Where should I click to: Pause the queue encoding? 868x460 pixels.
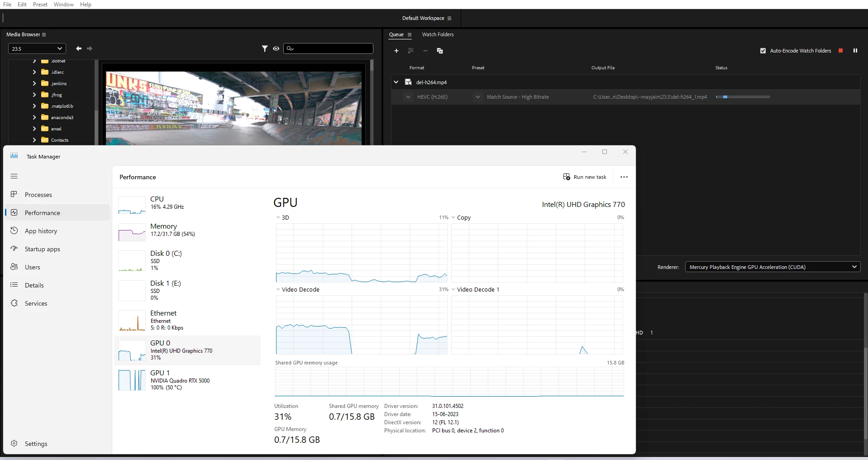pyautogui.click(x=855, y=51)
